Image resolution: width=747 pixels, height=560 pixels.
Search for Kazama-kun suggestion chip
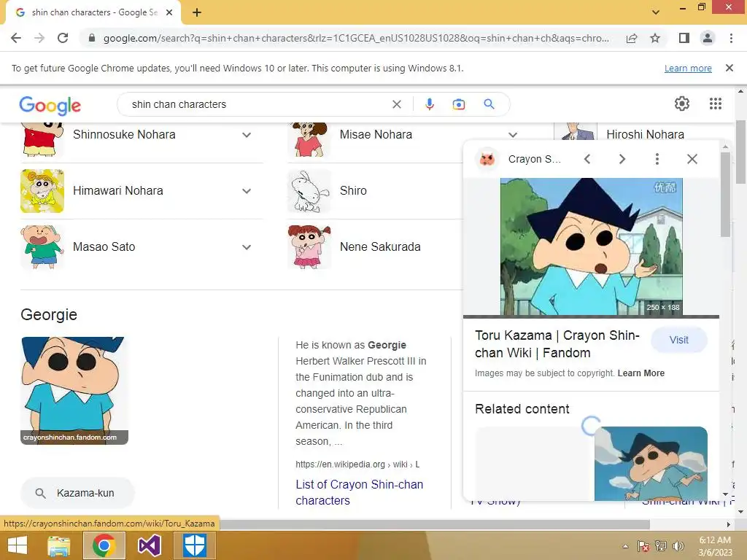[x=77, y=494]
